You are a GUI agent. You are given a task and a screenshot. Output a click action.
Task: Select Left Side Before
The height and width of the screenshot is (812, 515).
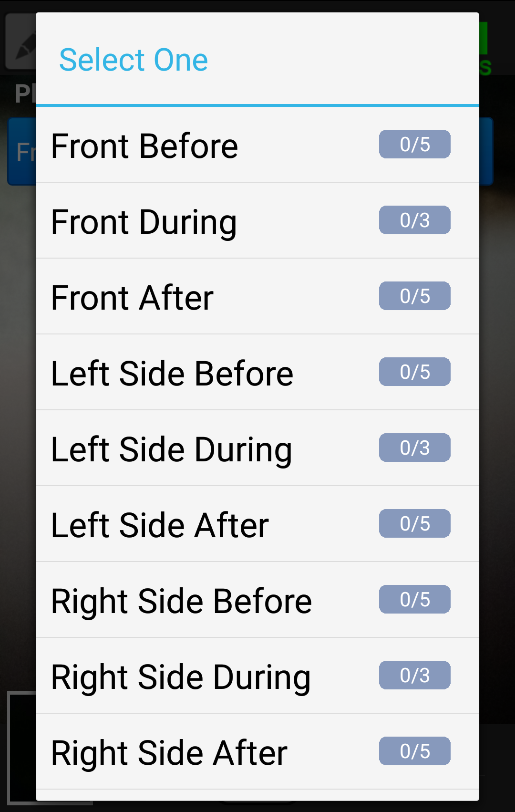(x=172, y=374)
